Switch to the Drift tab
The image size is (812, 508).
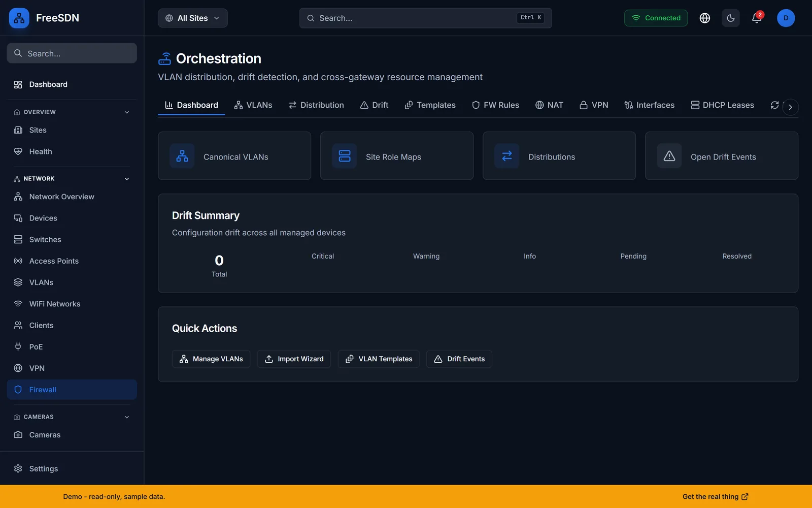(374, 105)
